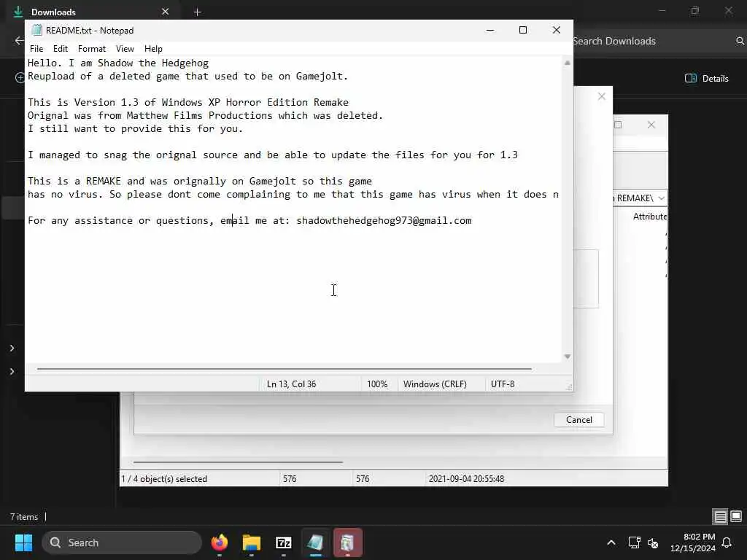Click the email address shadowthehedgehog973@gmail.com
747x560 pixels.
pyautogui.click(x=384, y=220)
